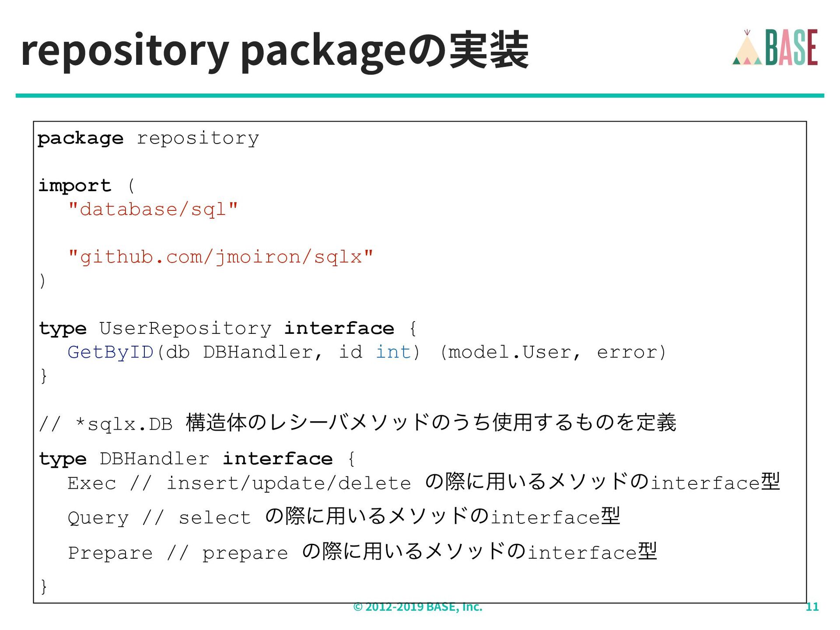This screenshot has width=840, height=630.
Task: Click the Prepare method line
Action: click(110, 553)
